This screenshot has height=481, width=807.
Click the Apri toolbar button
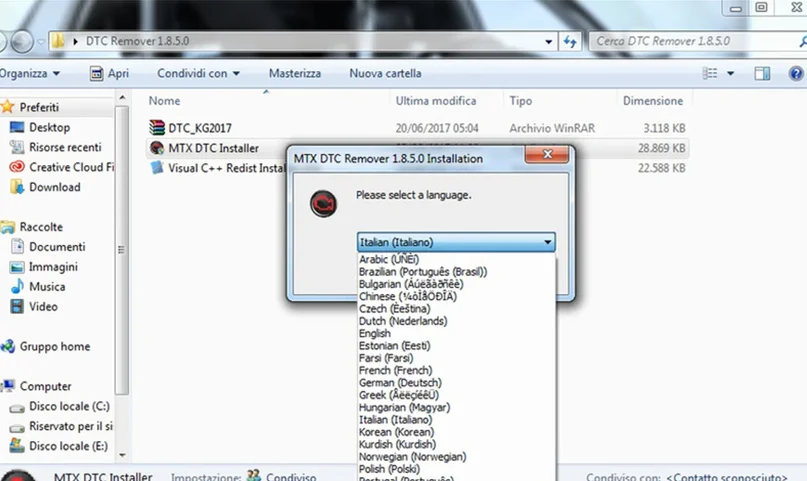point(109,74)
